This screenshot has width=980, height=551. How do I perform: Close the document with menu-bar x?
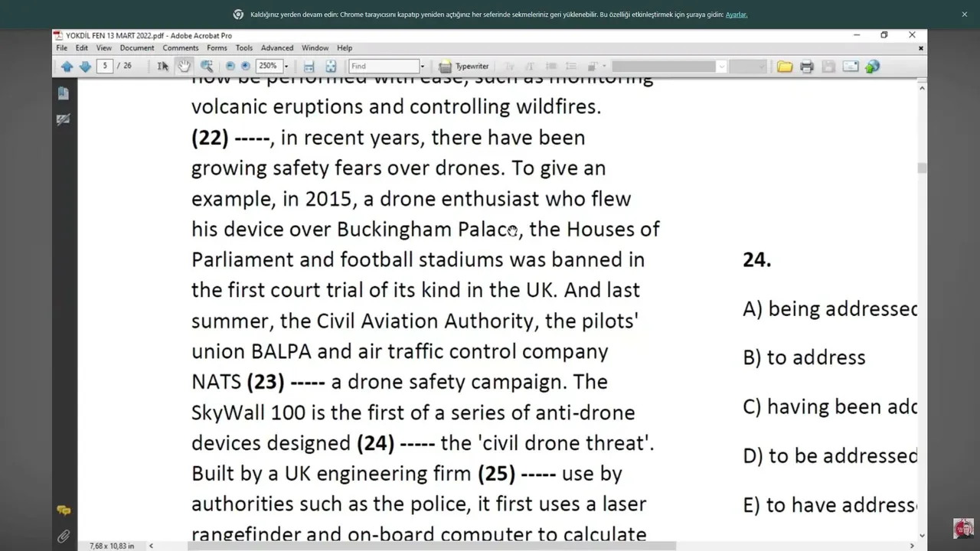point(921,47)
